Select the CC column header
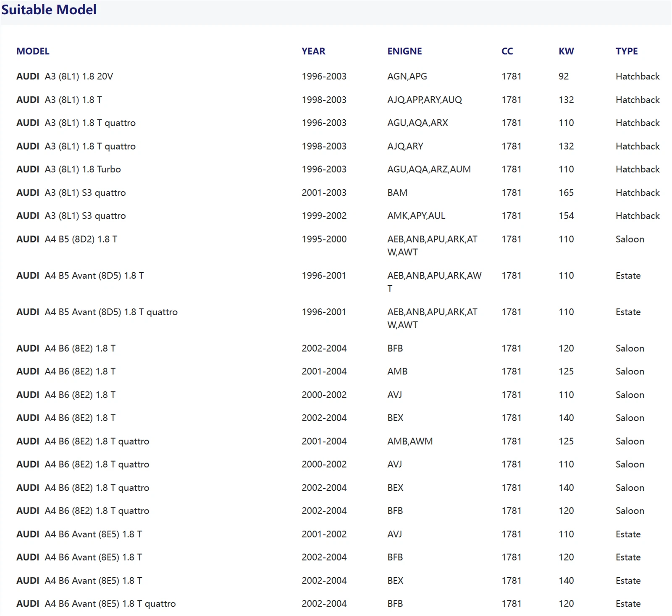Image resolution: width=672 pixels, height=616 pixels. [507, 51]
